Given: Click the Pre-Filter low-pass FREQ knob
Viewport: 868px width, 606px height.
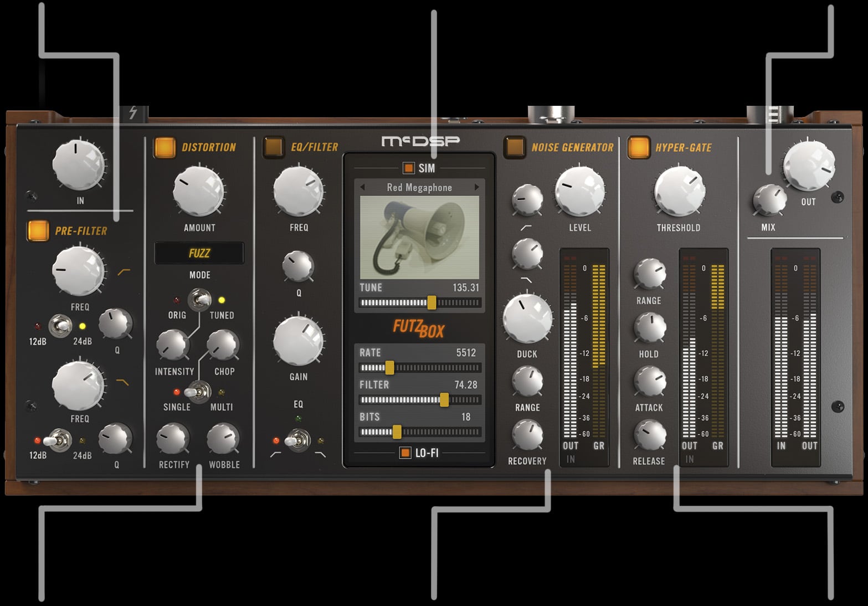Looking at the screenshot, I should point(79,386).
